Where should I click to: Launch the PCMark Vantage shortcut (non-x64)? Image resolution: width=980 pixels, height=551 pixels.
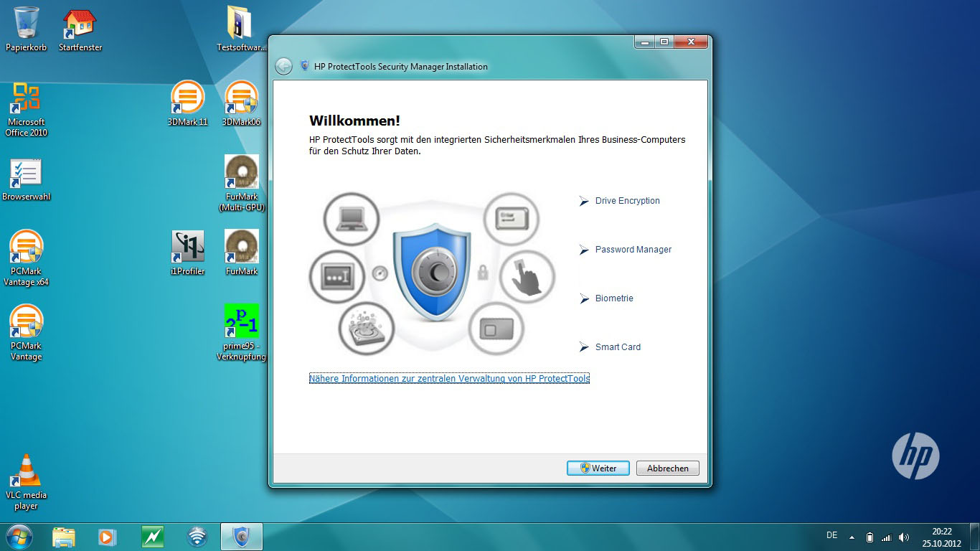(27, 333)
